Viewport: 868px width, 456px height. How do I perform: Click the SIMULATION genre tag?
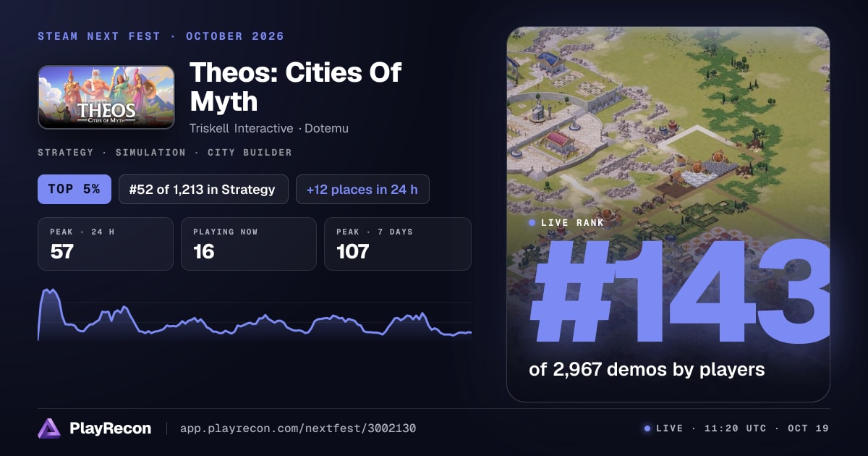(150, 153)
